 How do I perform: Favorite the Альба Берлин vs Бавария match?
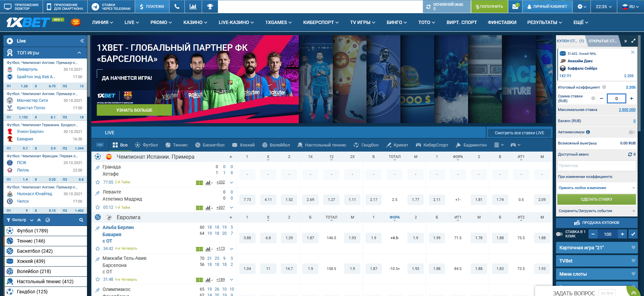coord(98,249)
